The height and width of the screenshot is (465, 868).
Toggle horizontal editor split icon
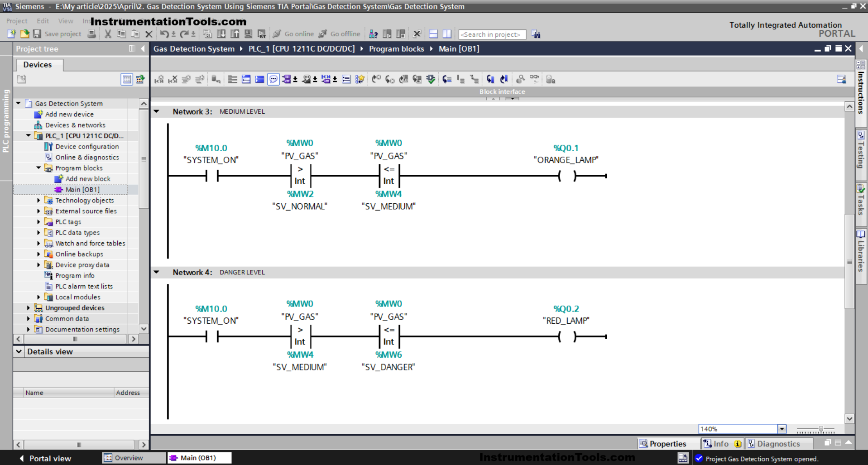(x=433, y=34)
